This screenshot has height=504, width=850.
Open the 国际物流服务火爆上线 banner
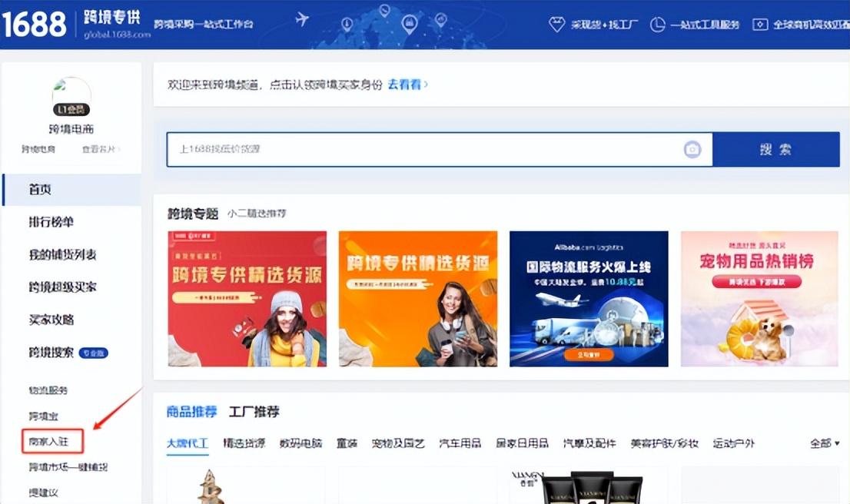[589, 299]
